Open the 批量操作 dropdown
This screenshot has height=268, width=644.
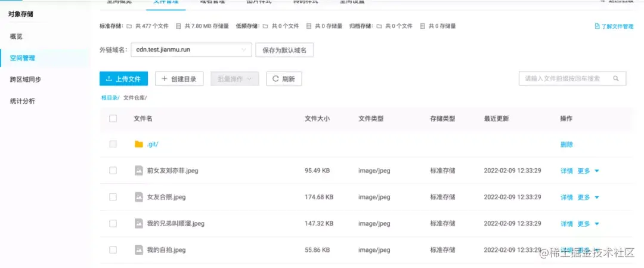235,79
